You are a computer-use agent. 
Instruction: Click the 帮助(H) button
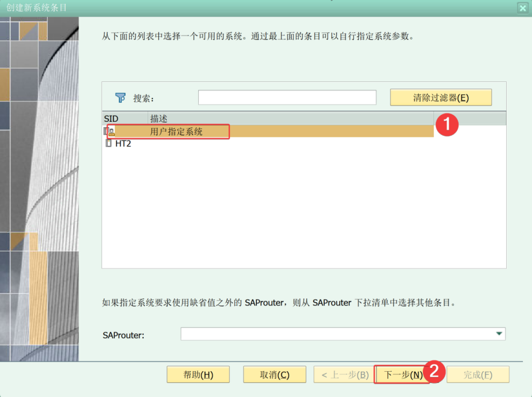(x=198, y=374)
